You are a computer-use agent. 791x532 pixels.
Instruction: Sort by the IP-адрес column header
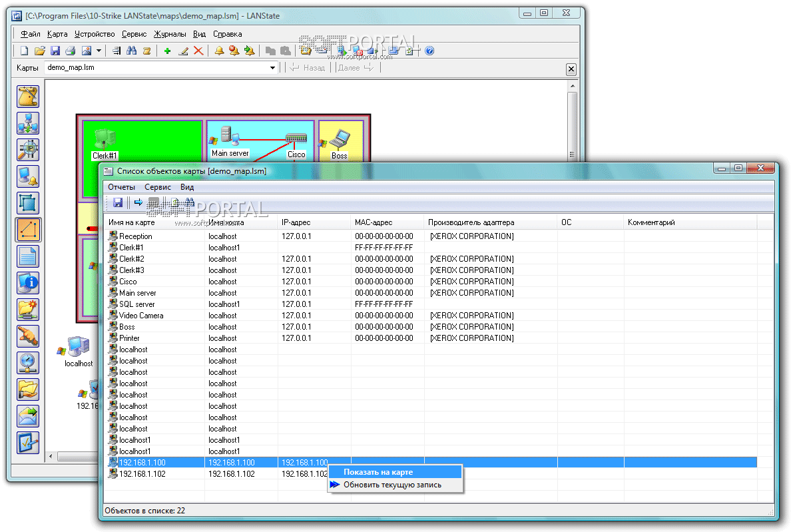point(296,222)
